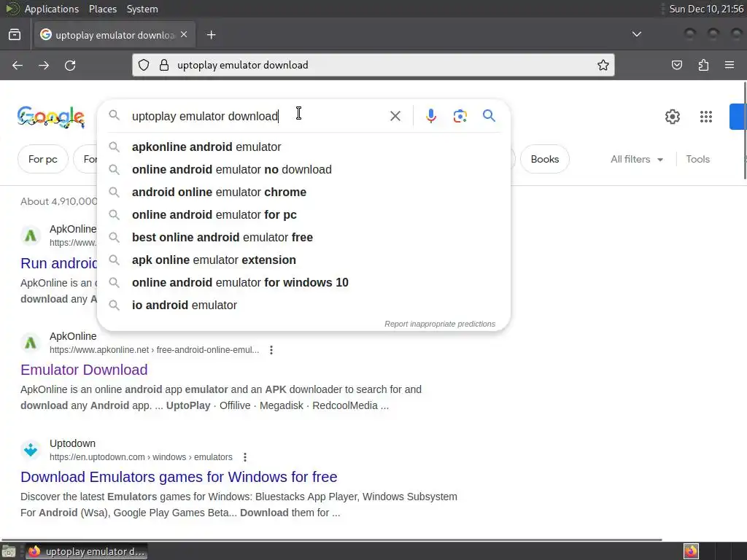The width and height of the screenshot is (747, 560).
Task: Click inside the Google search field
Action: coord(258,116)
